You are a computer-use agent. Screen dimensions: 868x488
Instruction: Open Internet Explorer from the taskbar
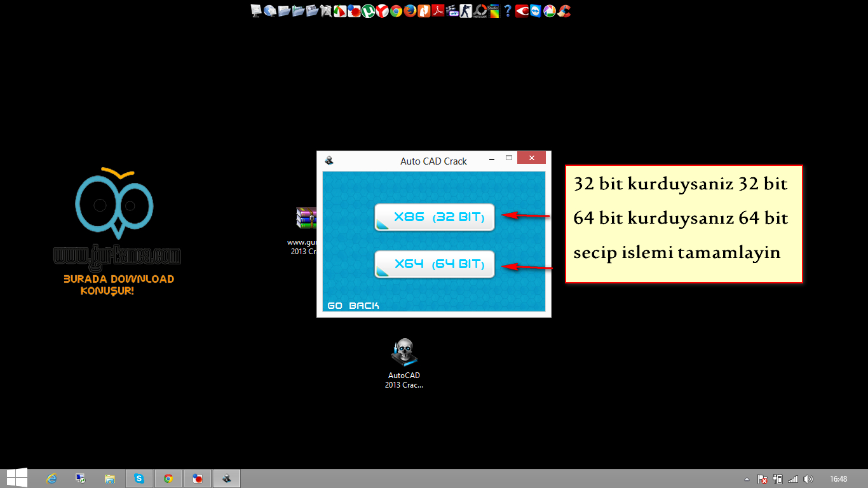(51, 478)
